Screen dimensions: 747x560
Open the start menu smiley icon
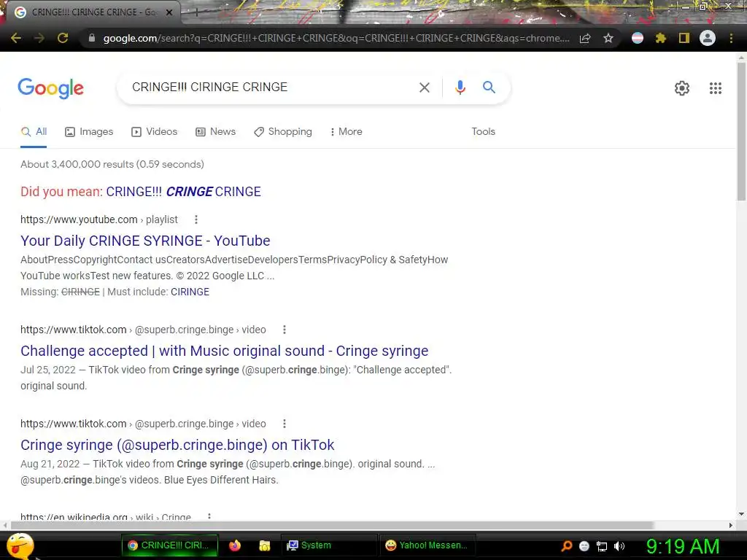(x=20, y=545)
